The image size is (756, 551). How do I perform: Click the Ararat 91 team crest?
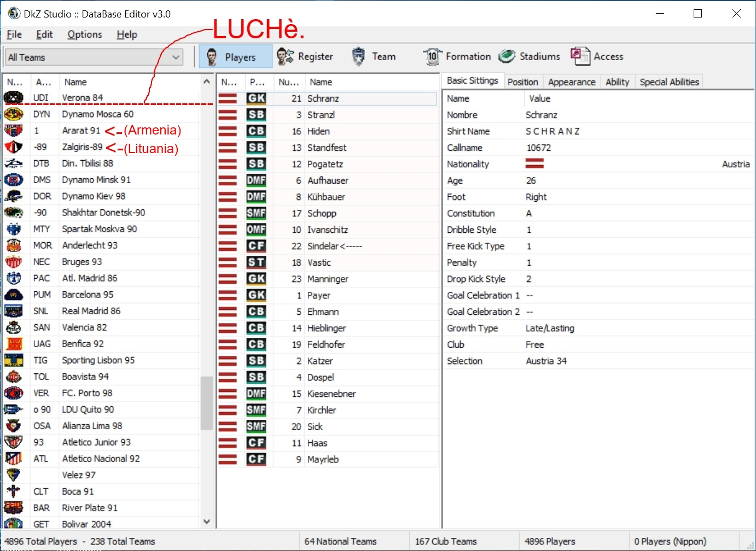[x=14, y=131]
